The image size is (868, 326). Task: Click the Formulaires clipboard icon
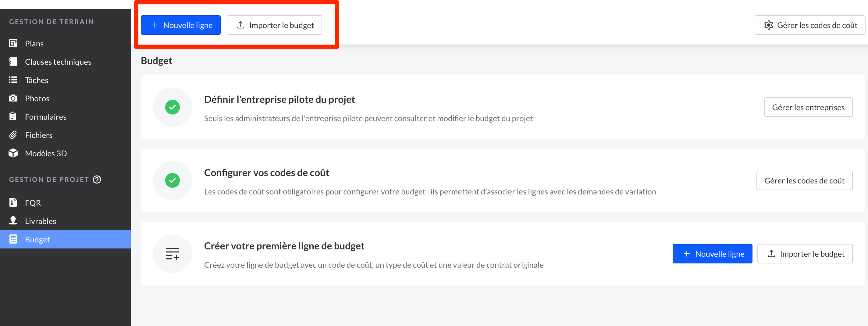coord(13,116)
